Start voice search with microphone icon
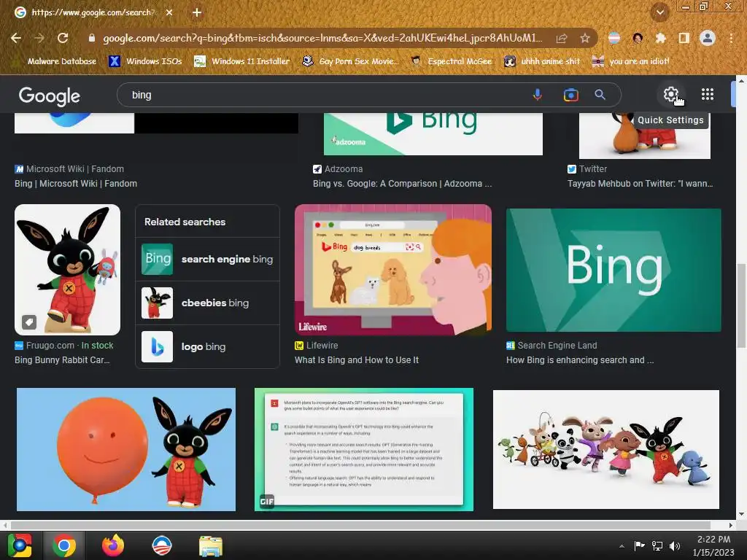The height and width of the screenshot is (560, 747). click(x=538, y=95)
